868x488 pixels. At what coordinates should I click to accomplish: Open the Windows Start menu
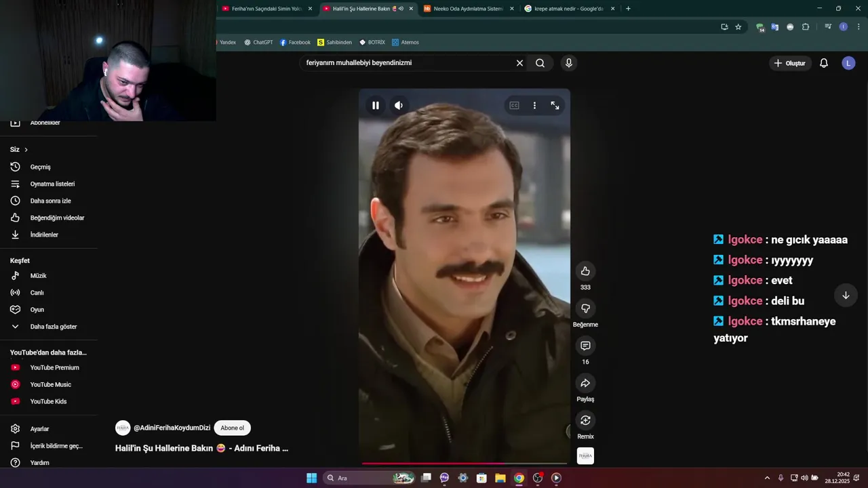tap(311, 478)
